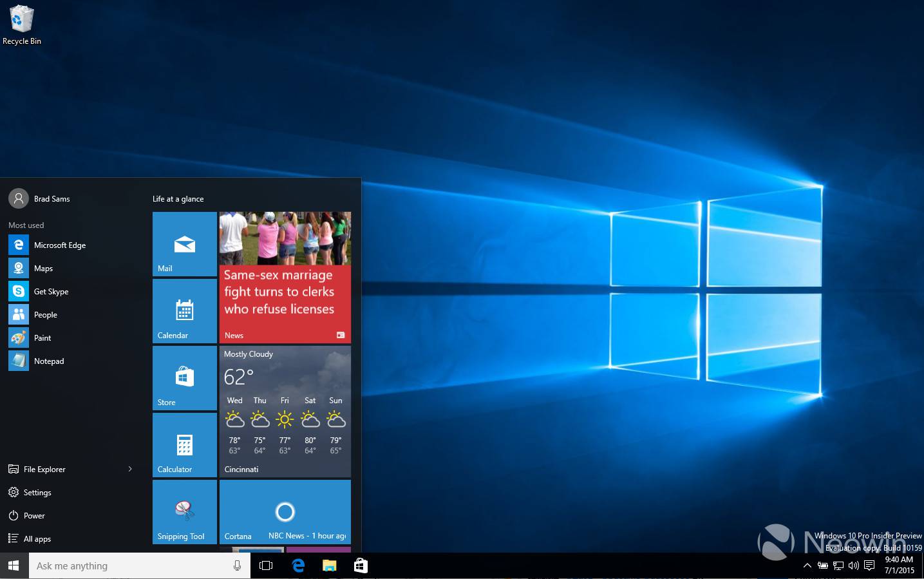Click the 62° temperature reading
The height and width of the screenshot is (579, 924).
coord(239,377)
